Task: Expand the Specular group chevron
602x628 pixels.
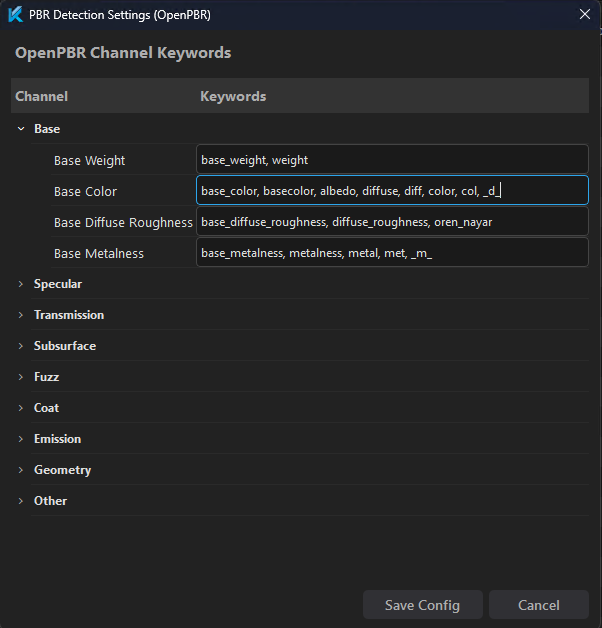Action: click(21, 284)
